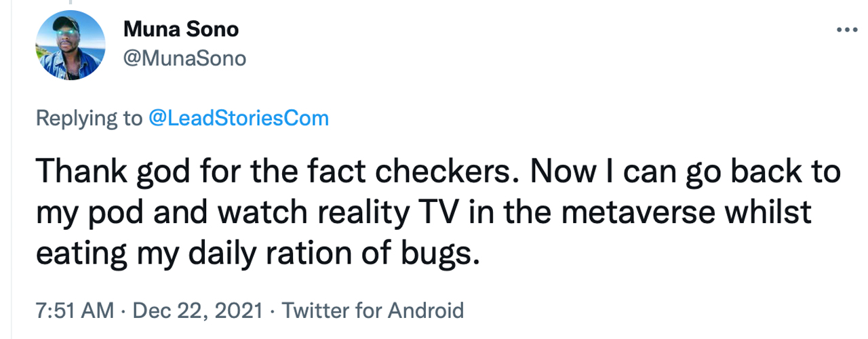The height and width of the screenshot is (339, 868).
Task: Click the @MunaSono handle
Action: (x=184, y=59)
